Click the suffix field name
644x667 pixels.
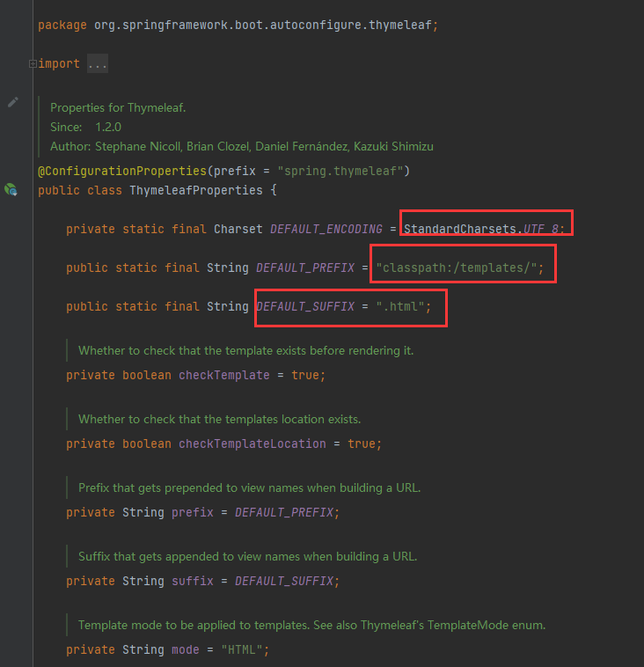193,581
